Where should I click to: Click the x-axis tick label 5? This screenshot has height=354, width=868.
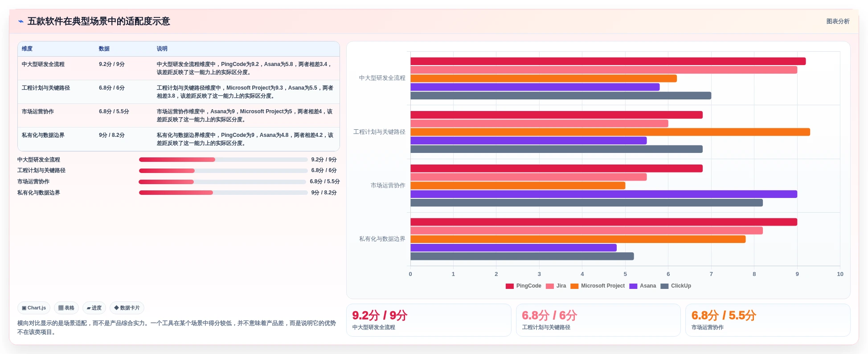[x=625, y=274]
